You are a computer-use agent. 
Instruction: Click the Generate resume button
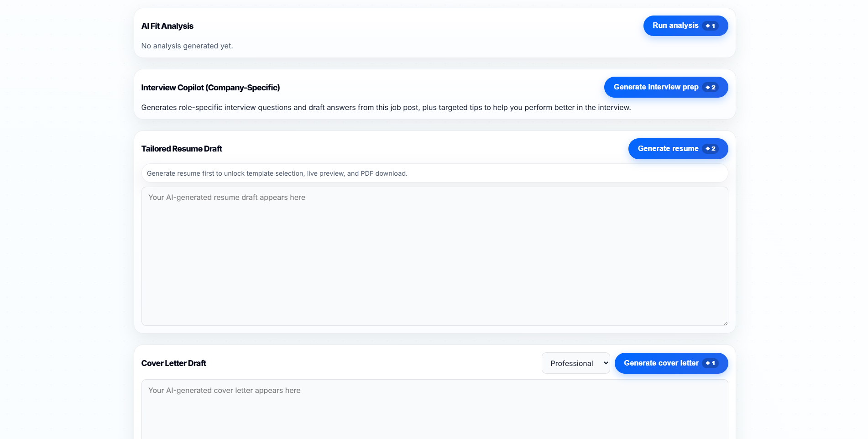pos(678,149)
